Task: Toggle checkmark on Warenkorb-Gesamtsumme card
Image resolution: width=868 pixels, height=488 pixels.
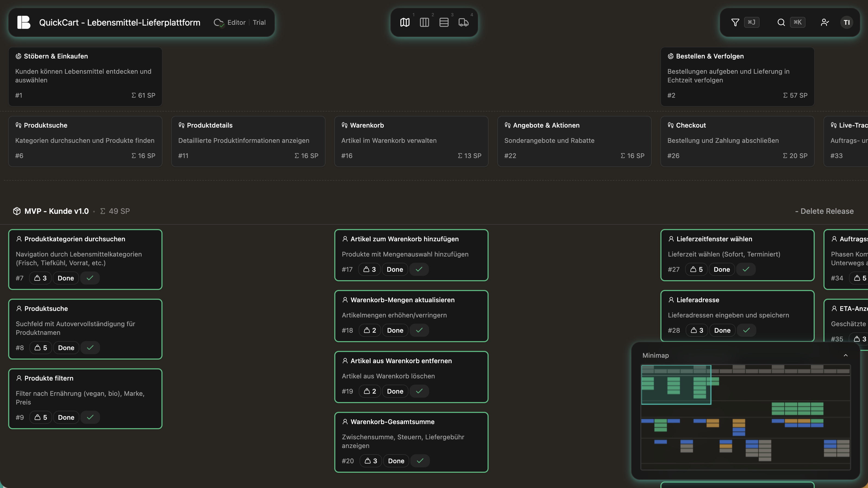Action: [420, 460]
